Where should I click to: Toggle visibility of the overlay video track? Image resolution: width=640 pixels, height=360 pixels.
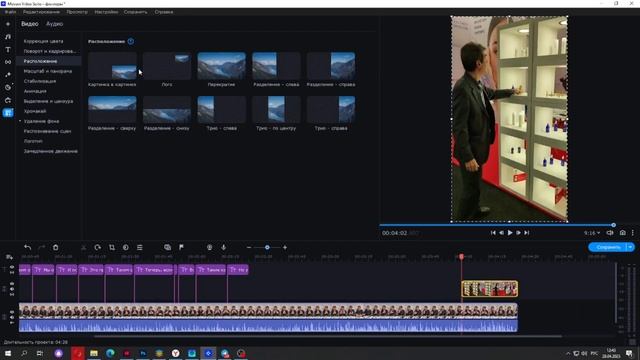click(12, 284)
